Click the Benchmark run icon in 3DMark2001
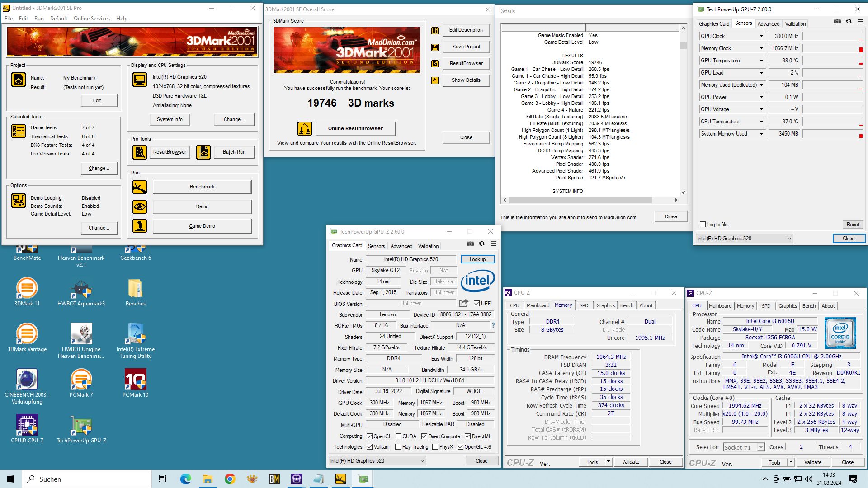The image size is (868, 488). click(x=140, y=187)
